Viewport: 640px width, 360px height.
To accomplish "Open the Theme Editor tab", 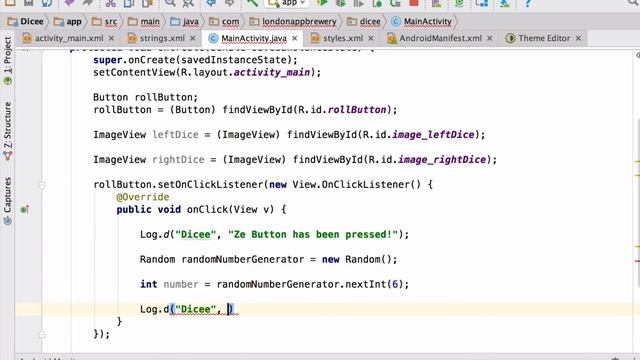I will pyautogui.click(x=544, y=38).
